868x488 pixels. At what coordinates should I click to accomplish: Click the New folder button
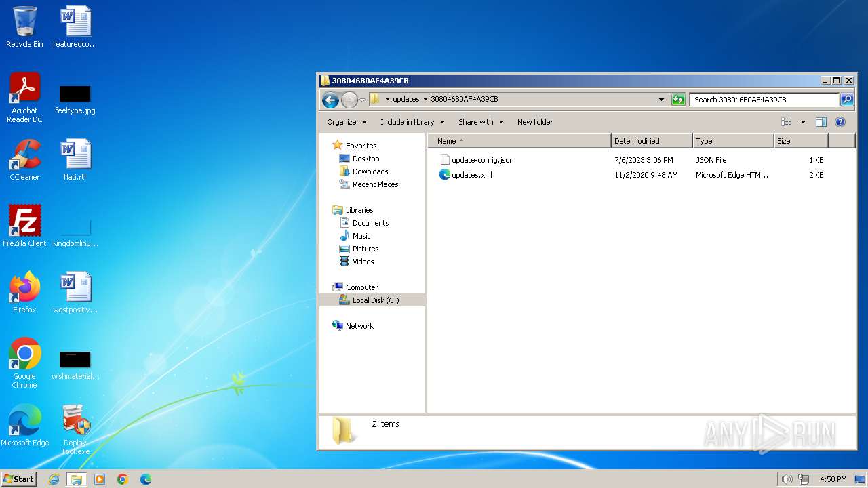point(535,122)
